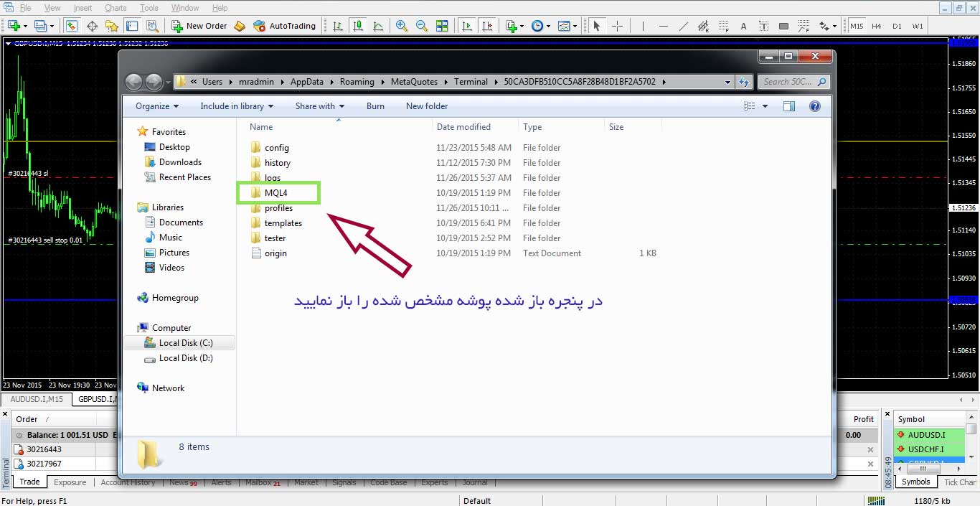Refresh the Explorer address bar
Screen dimensions: 980x506
pos(744,82)
